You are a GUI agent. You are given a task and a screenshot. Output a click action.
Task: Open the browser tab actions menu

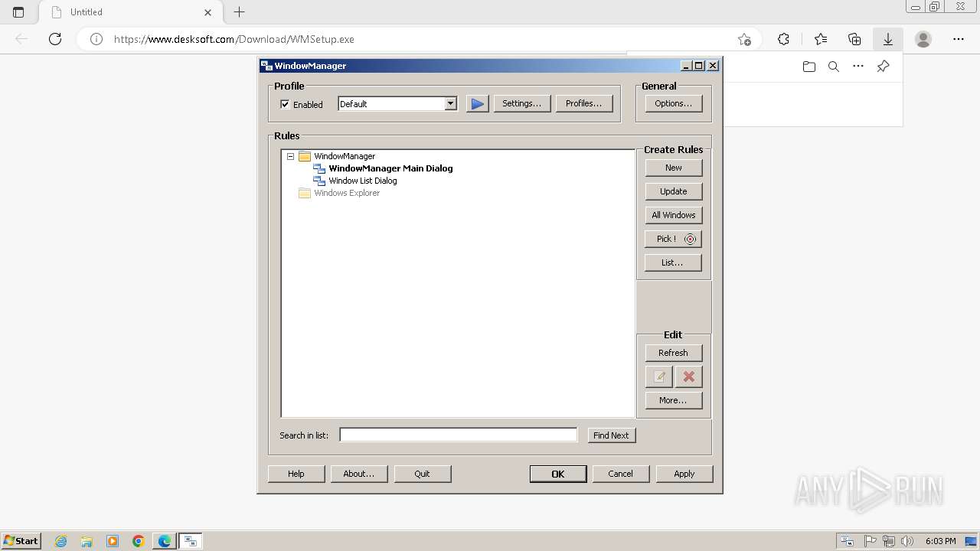(x=18, y=12)
